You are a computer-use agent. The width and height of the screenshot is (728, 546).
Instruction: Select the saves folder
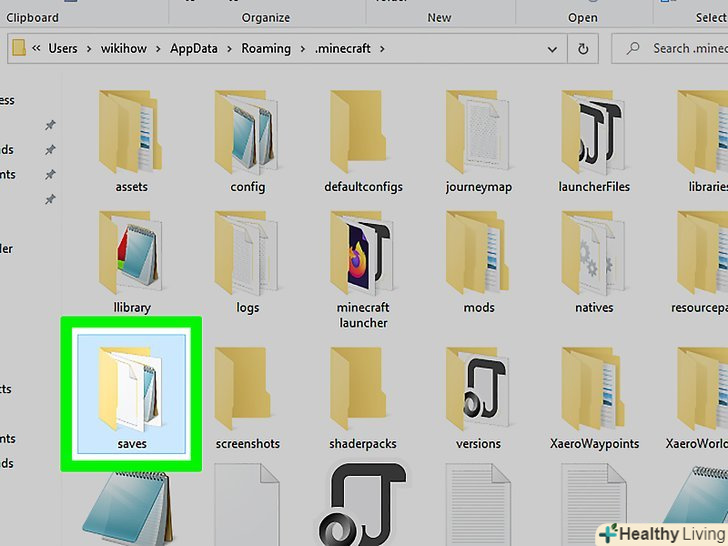131,394
